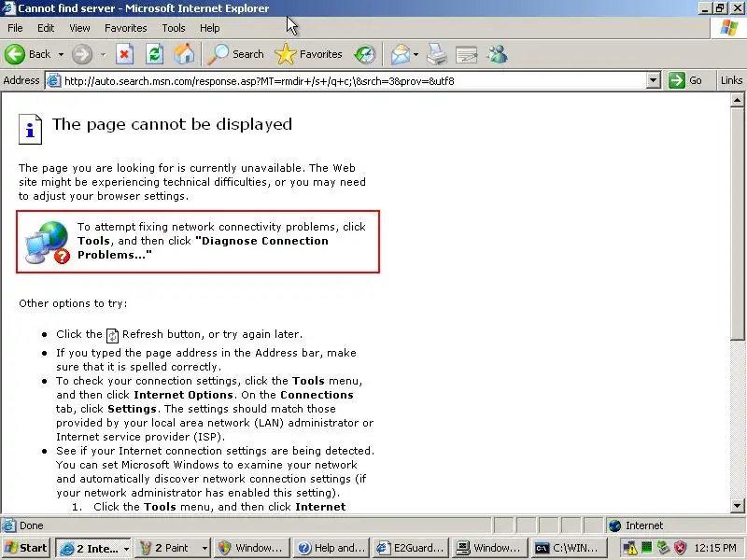747x560 pixels.
Task: Click the green Go button
Action: [x=685, y=80]
